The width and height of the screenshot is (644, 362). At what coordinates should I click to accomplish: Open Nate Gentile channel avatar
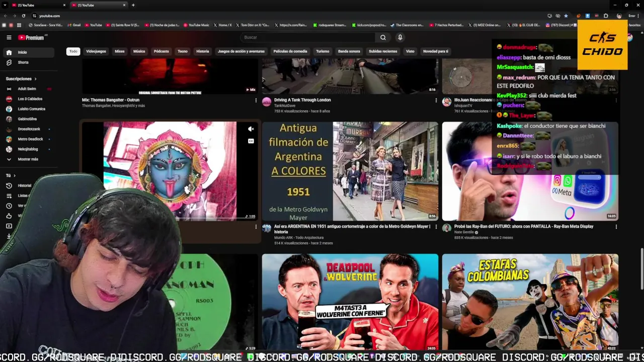pos(447,228)
